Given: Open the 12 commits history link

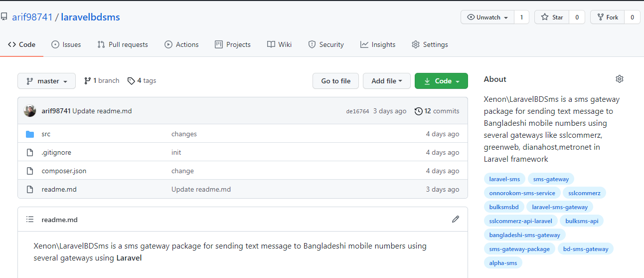Looking at the screenshot, I should (x=437, y=111).
